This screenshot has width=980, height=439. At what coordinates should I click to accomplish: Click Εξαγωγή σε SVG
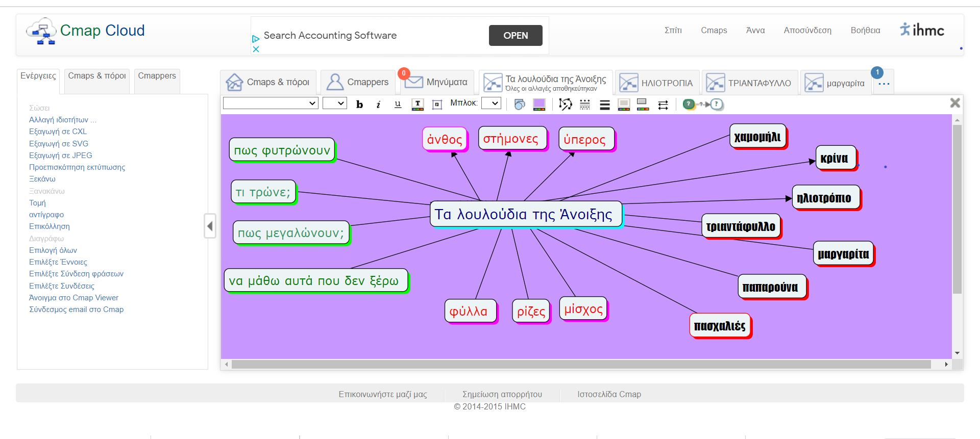(59, 144)
